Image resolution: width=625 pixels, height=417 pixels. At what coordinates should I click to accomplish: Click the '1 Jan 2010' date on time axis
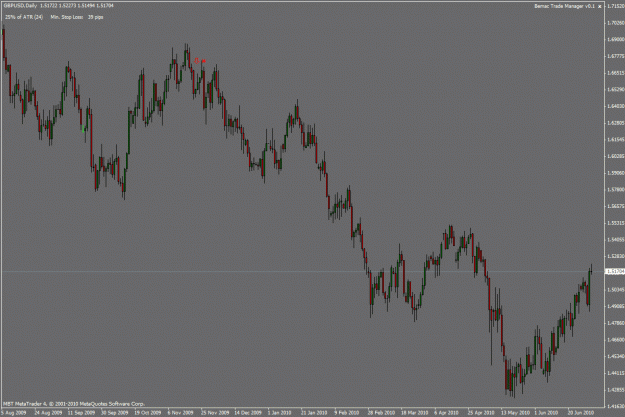(280, 413)
